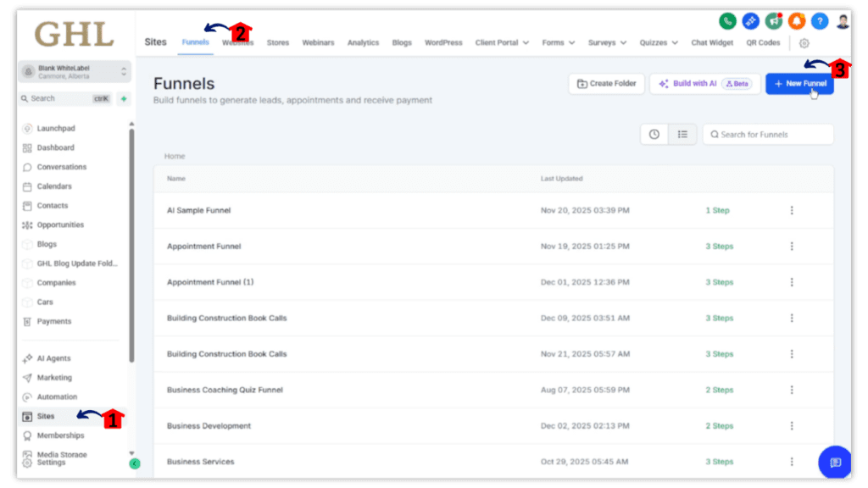Switch to the Funnels tab
This screenshot has width=868, height=488.
pos(195,42)
